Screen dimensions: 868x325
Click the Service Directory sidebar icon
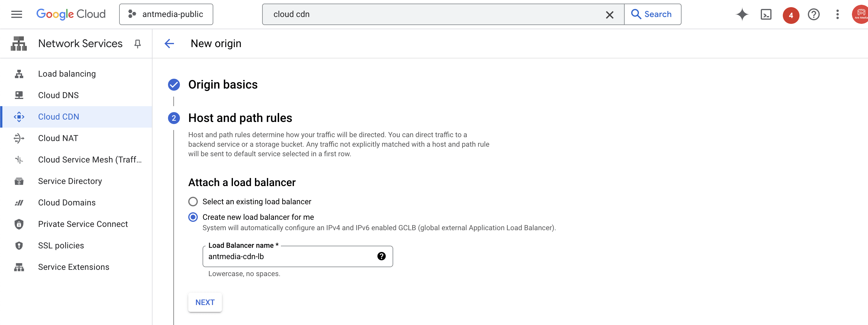tap(19, 181)
